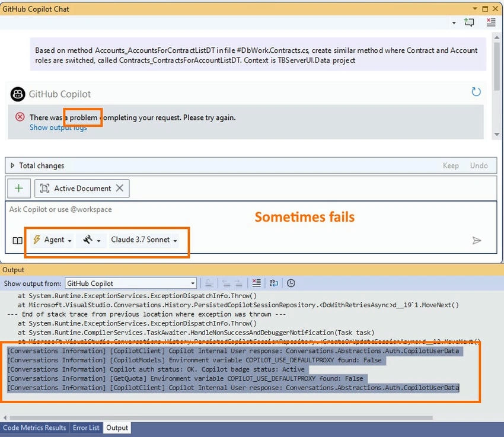Toggle timestamps clock icon in Output
This screenshot has width=504, height=437.
pos(291,283)
